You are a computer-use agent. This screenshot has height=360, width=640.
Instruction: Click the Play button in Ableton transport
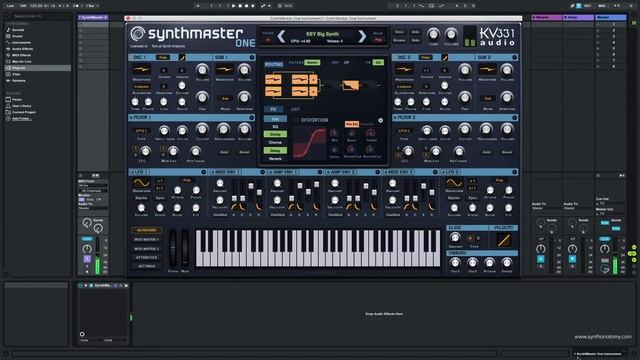pyautogui.click(x=233, y=6)
